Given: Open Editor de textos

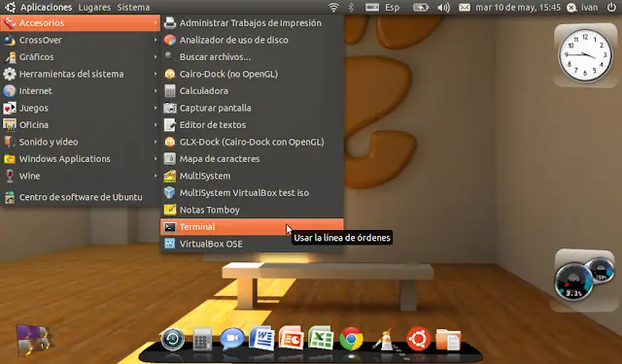Looking at the screenshot, I should point(252,125).
